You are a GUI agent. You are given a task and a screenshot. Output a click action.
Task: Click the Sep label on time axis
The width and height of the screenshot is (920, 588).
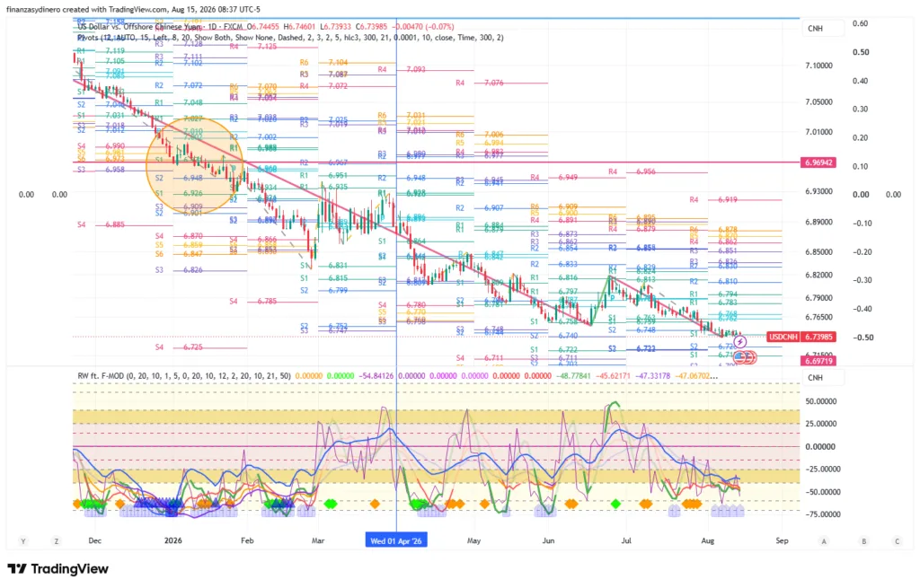click(x=782, y=540)
